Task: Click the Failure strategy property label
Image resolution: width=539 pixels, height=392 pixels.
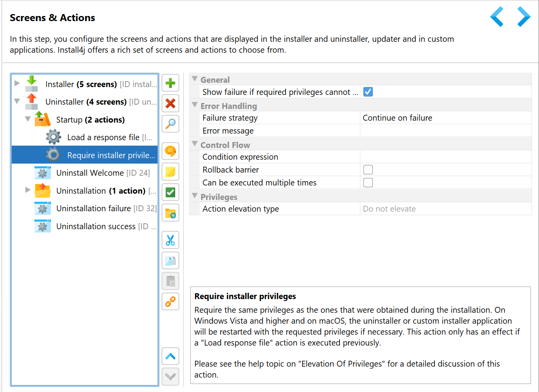Action: (230, 118)
